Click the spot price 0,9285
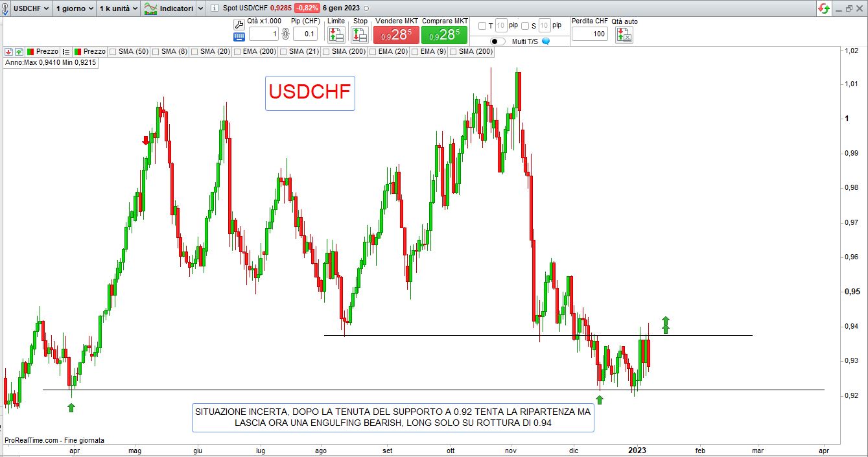This screenshot has height=457, width=868. click(281, 8)
